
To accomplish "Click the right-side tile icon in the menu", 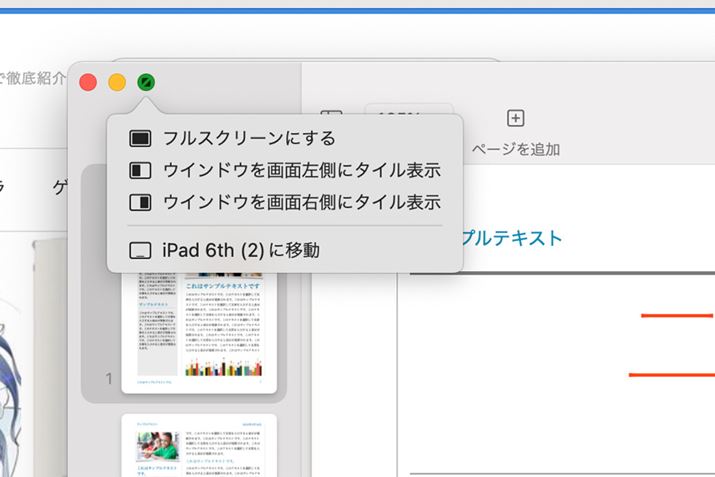I will (x=140, y=202).
